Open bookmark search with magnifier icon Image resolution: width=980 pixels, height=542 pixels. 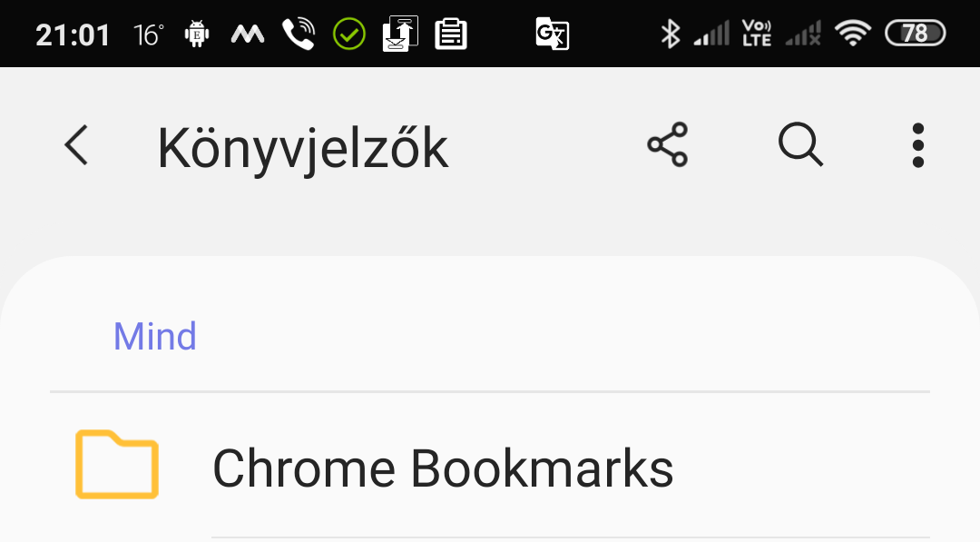pyautogui.click(x=800, y=145)
